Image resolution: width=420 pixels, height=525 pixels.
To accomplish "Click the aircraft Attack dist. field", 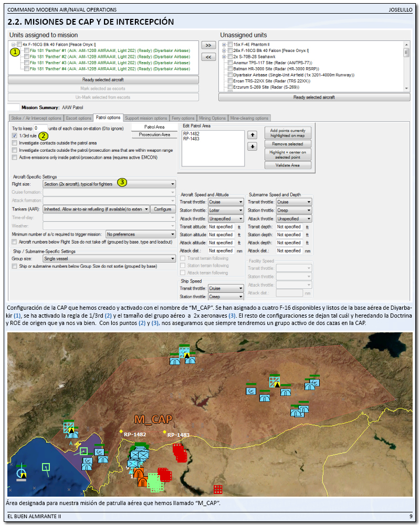I will [x=222, y=251].
